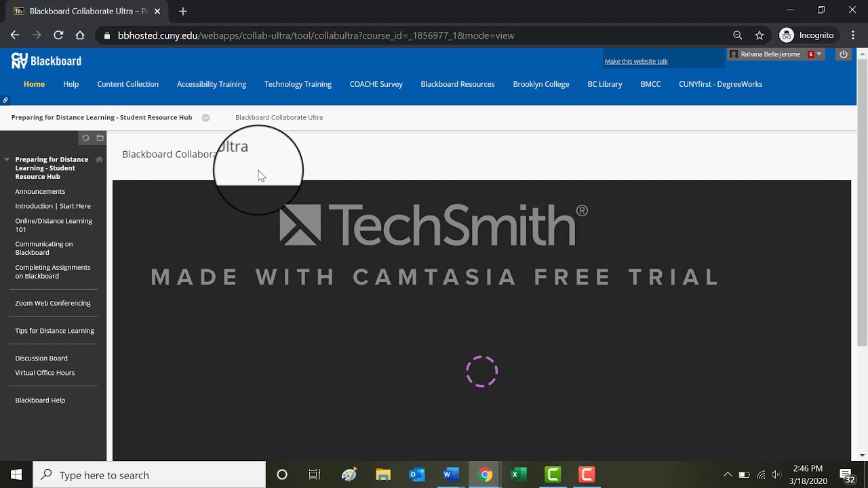Open the Blackboard Resources tab
Image resolution: width=868 pixels, height=488 pixels.
tap(458, 84)
